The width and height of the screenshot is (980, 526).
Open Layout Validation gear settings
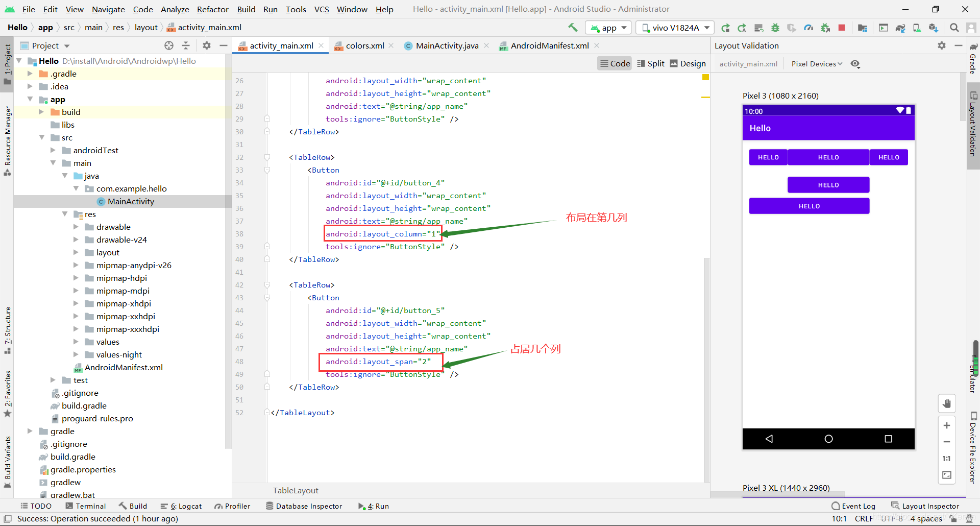coord(942,45)
